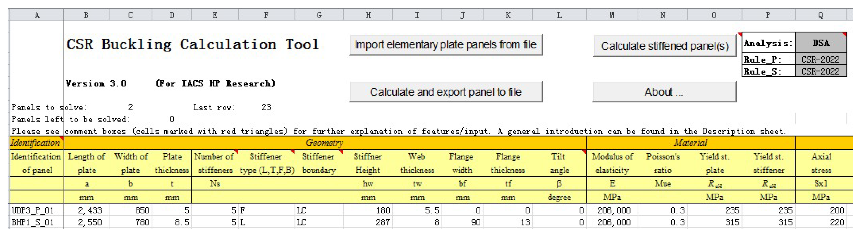Click Calculate and export panel to file
Image resolution: width=868 pixels, height=238 pixels.
(x=446, y=92)
